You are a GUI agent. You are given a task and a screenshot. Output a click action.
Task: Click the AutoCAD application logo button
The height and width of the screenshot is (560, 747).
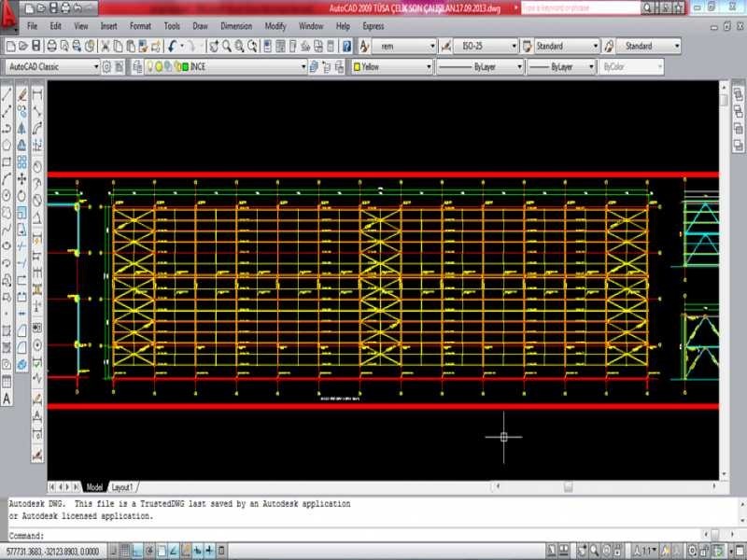click(x=11, y=17)
